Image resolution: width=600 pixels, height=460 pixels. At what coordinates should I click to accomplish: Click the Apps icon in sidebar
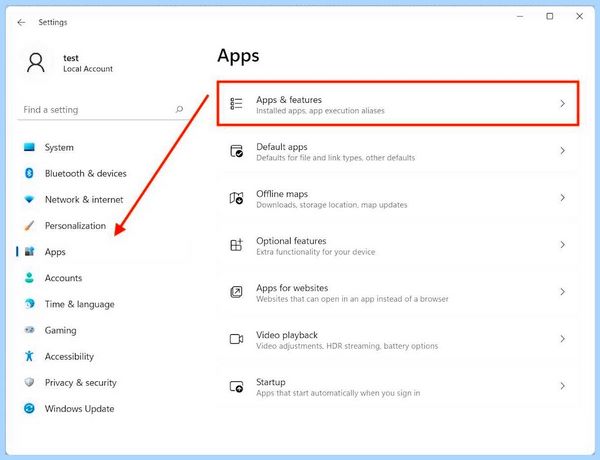tap(29, 251)
